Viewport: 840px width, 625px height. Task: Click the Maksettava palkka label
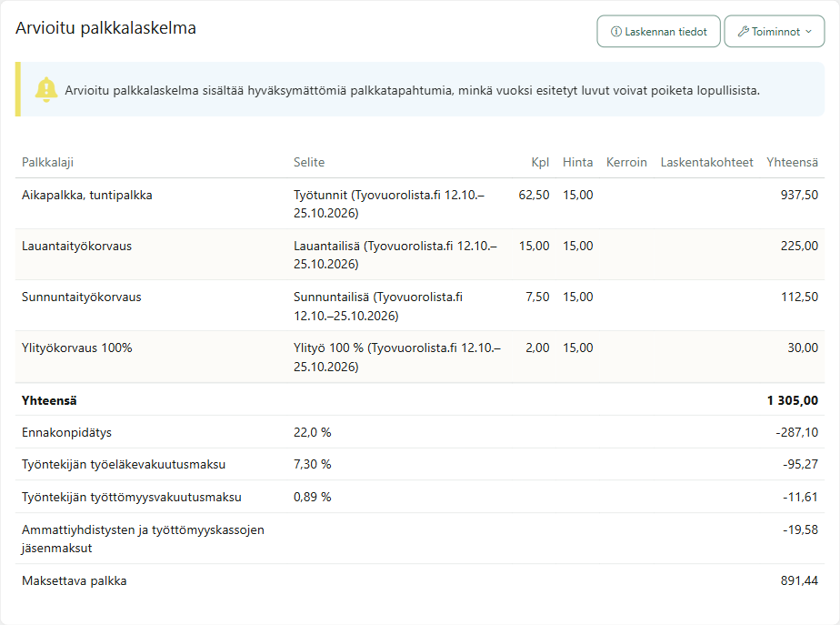click(x=74, y=581)
